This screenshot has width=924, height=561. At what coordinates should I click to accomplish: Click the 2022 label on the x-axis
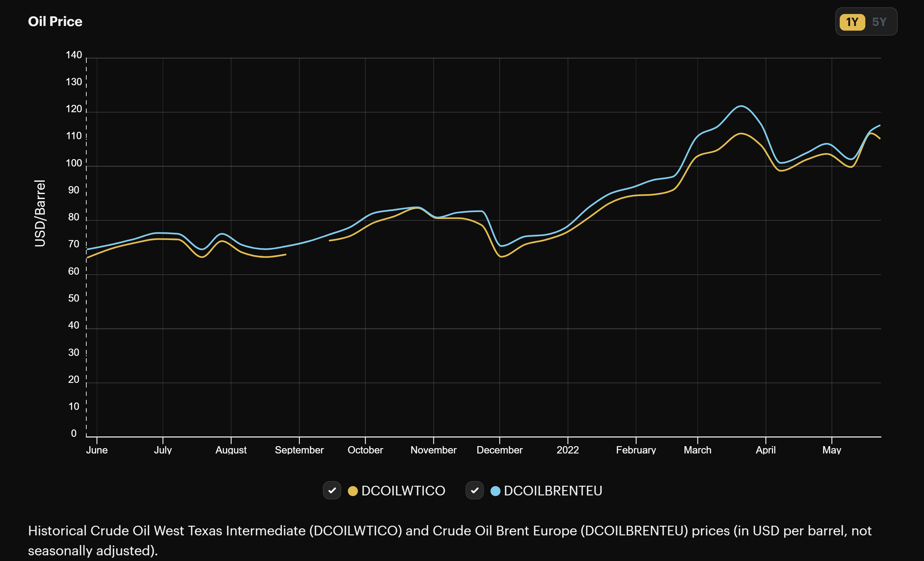point(568,450)
